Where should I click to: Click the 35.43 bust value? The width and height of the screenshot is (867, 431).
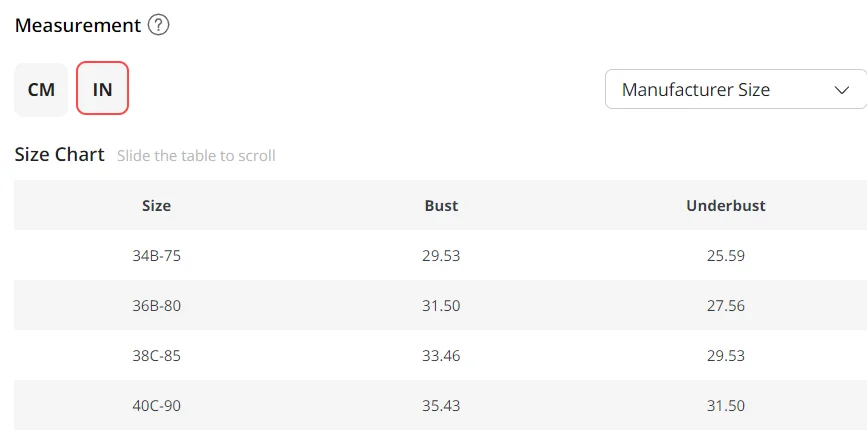pyautogui.click(x=441, y=405)
